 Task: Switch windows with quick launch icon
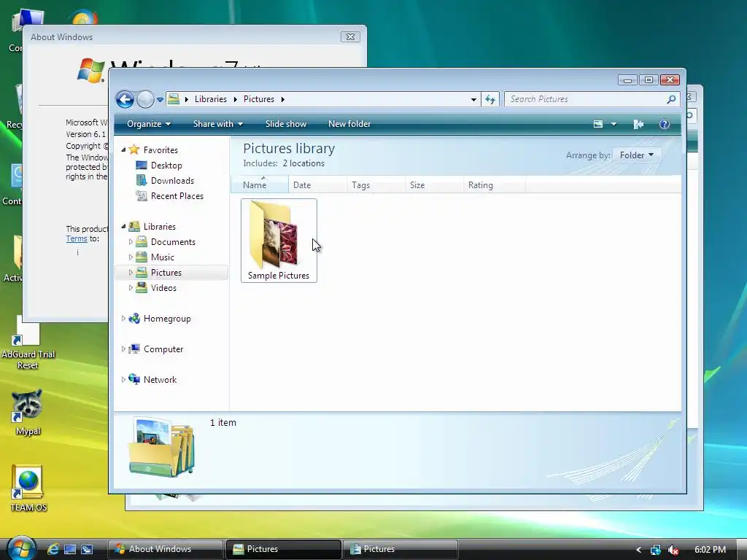point(87,549)
